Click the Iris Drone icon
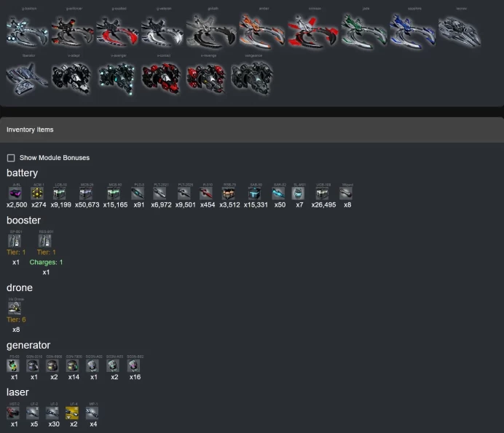Screen dimensions: 504x433 tap(15, 308)
